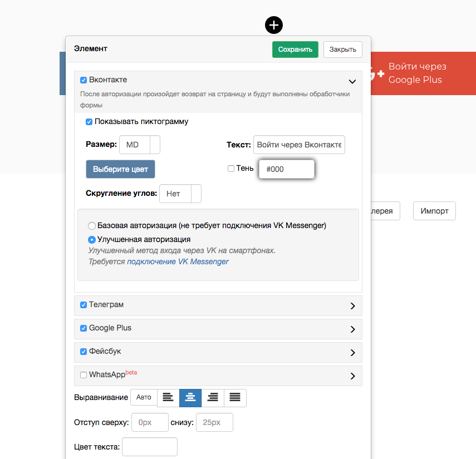Click the снизу offset input
This screenshot has height=459, width=476.
pos(215,422)
